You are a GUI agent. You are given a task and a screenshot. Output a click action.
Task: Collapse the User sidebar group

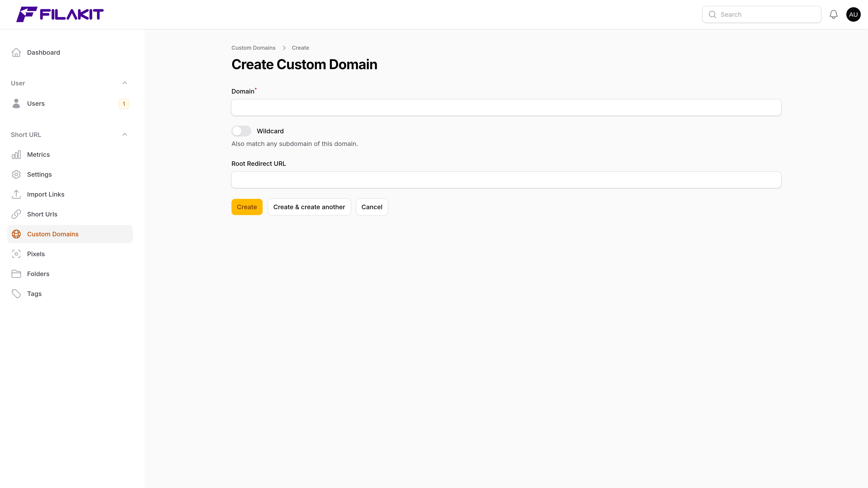coord(125,83)
